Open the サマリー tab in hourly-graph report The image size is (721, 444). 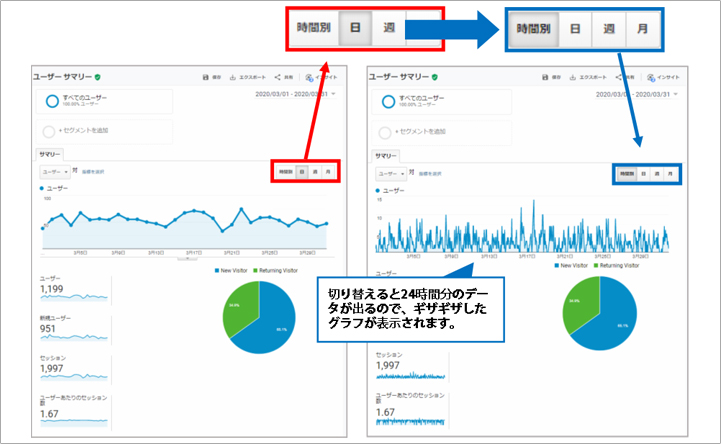pyautogui.click(x=385, y=156)
